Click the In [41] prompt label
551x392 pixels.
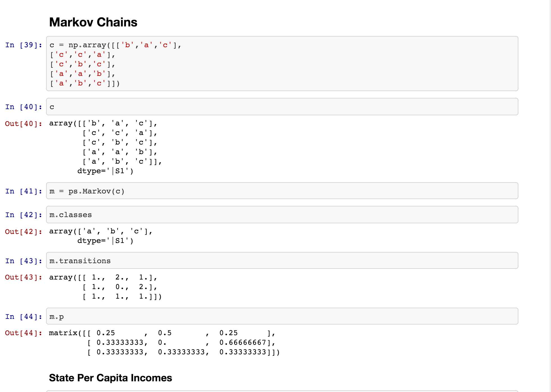tap(24, 191)
